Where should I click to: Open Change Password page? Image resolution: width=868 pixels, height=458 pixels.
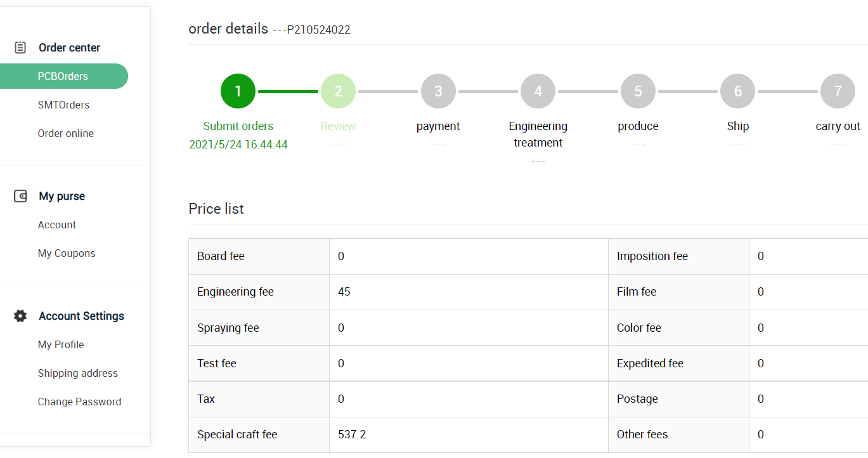pos(79,402)
